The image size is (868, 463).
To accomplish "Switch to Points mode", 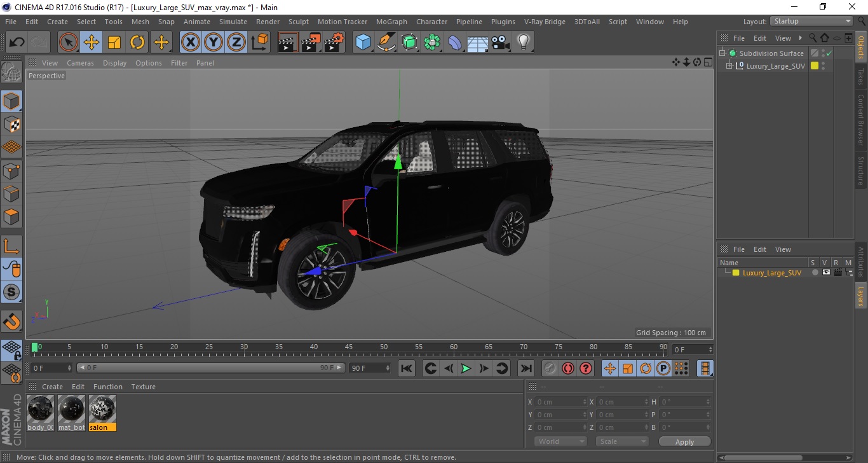I will coord(11,170).
